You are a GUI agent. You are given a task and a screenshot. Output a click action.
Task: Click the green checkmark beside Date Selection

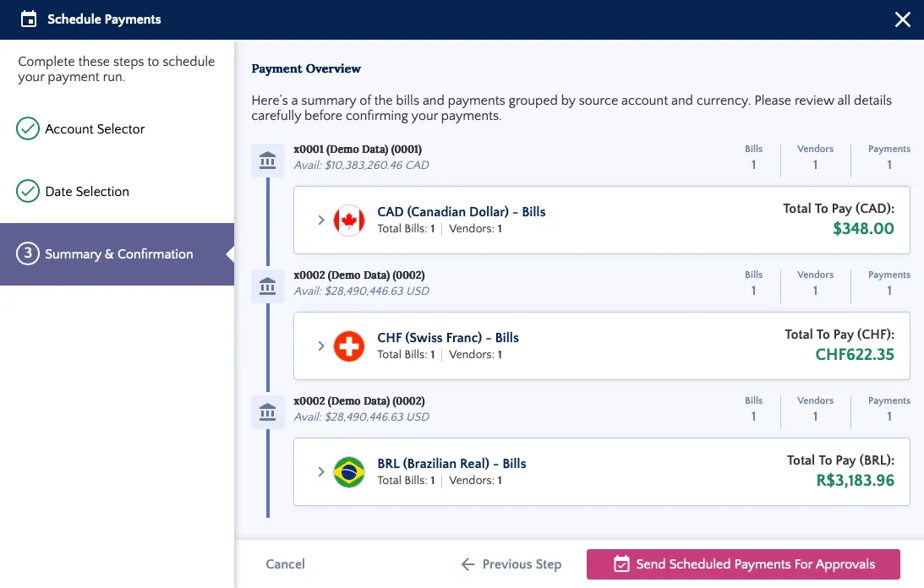tap(28, 191)
